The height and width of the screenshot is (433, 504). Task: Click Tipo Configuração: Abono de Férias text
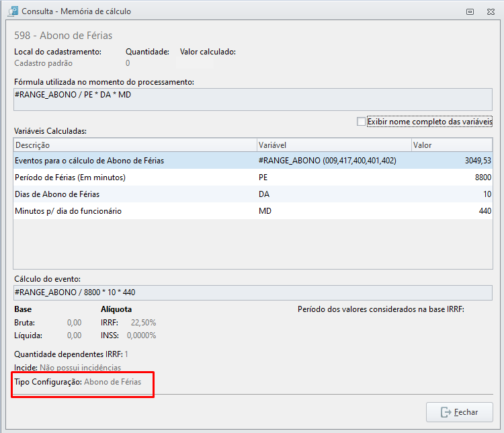(x=78, y=382)
